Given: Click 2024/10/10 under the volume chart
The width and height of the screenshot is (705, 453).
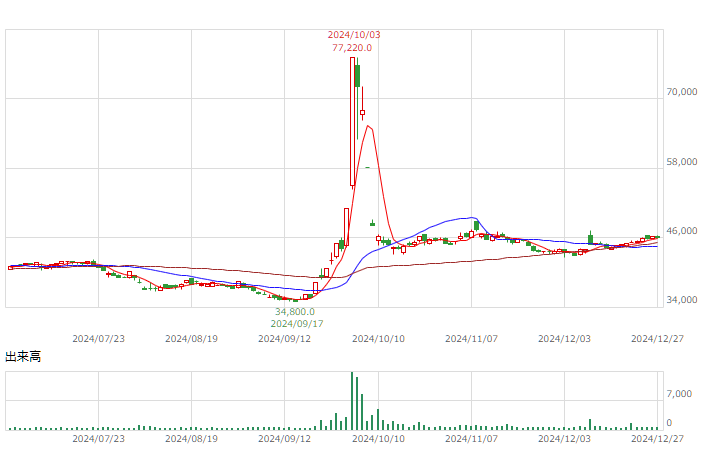Looking at the screenshot, I should click(x=379, y=439).
